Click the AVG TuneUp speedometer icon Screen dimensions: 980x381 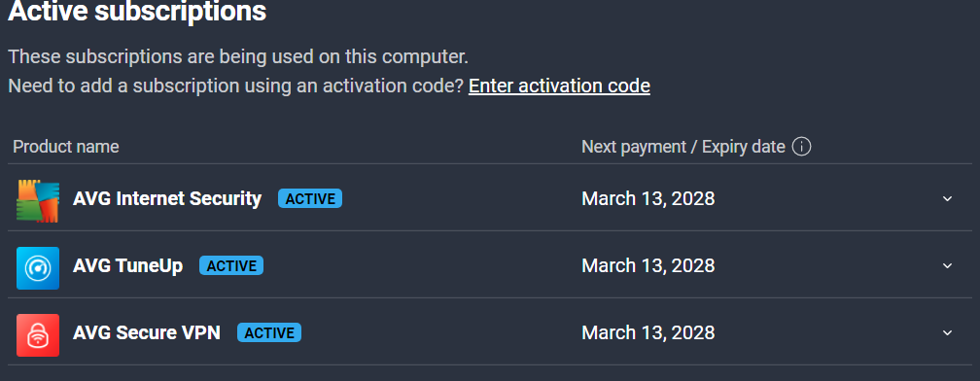pyautogui.click(x=38, y=268)
